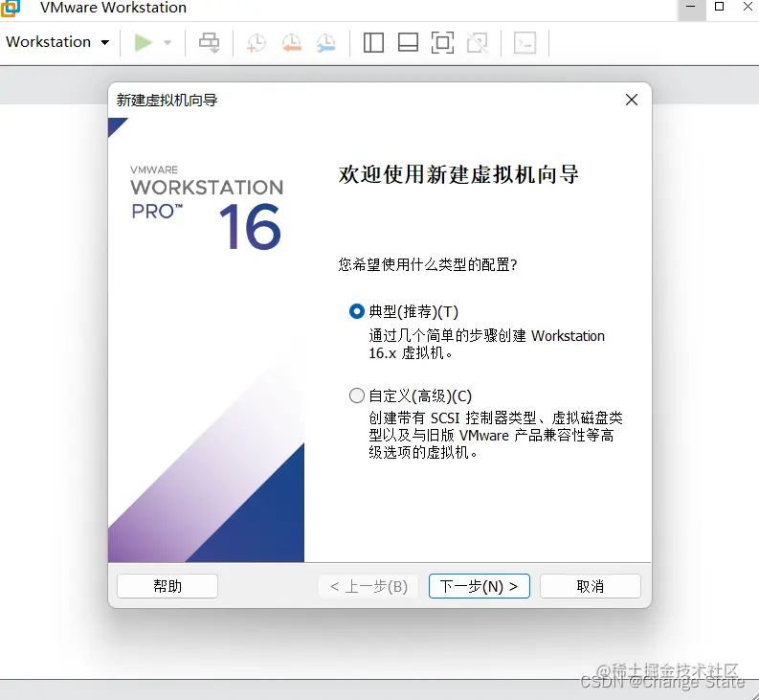The image size is (759, 700).
Task: Click the 下一步(N) Next button
Action: click(x=480, y=586)
